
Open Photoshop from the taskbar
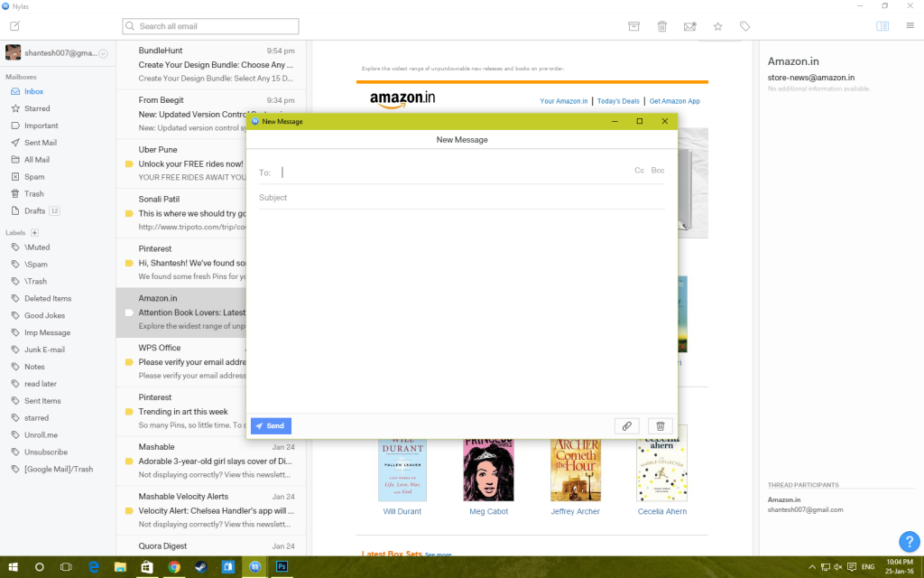[282, 567]
